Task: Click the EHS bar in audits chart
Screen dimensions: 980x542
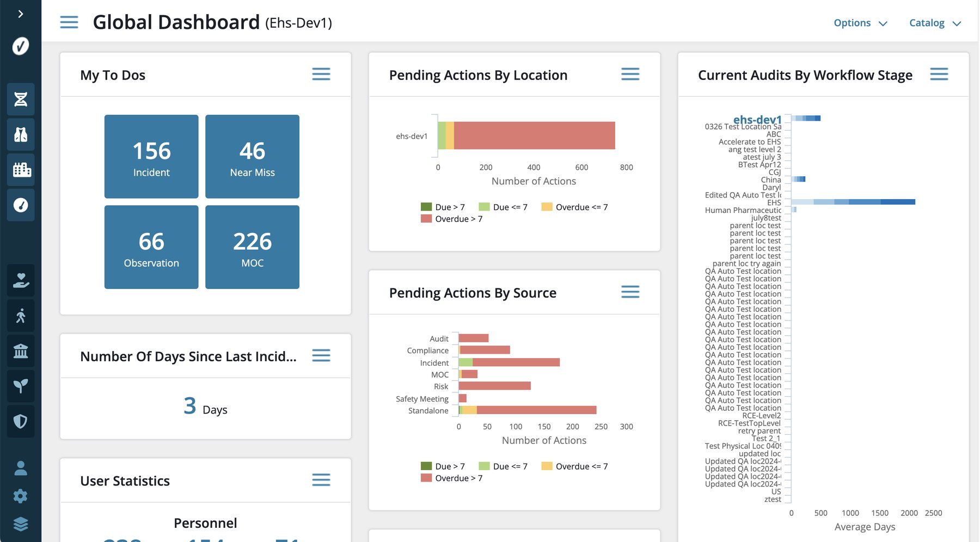Action: click(853, 202)
